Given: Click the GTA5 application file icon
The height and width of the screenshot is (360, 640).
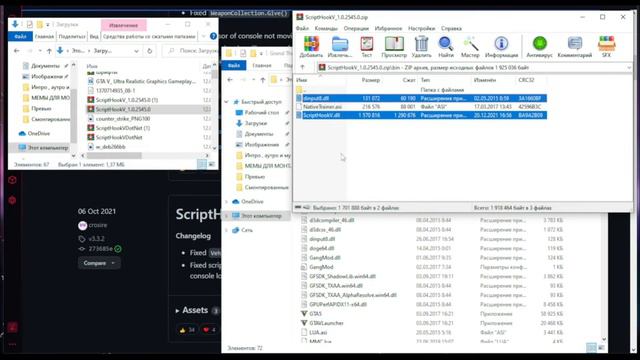Looking at the screenshot, I should pyautogui.click(x=304, y=313).
